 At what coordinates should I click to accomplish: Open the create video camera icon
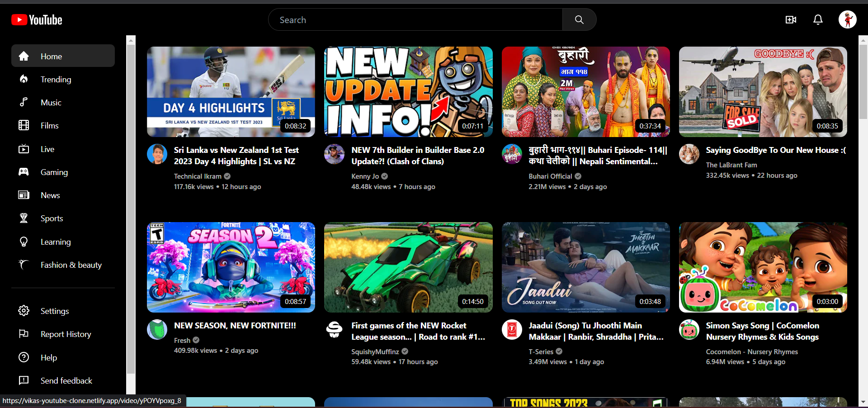coord(791,20)
